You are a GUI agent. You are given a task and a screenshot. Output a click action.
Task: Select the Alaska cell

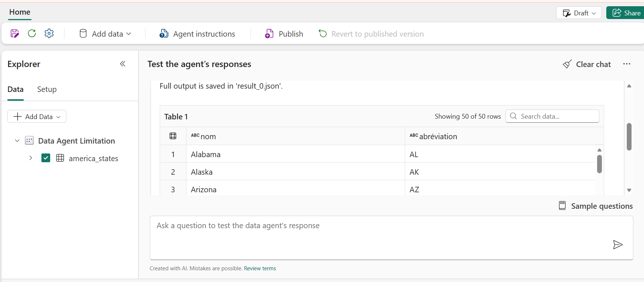(x=295, y=172)
